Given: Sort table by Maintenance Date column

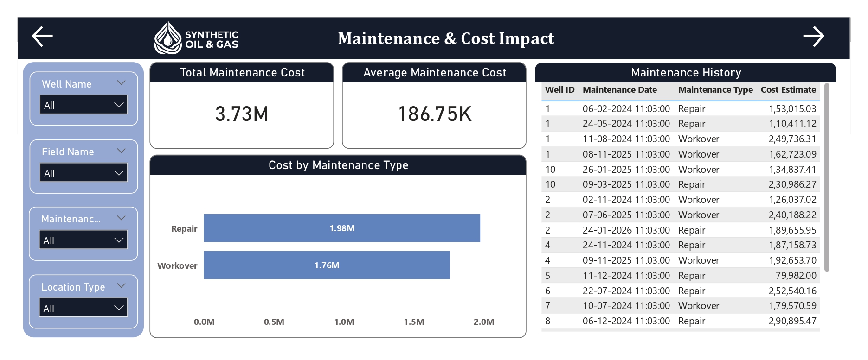Looking at the screenshot, I should pos(620,90).
